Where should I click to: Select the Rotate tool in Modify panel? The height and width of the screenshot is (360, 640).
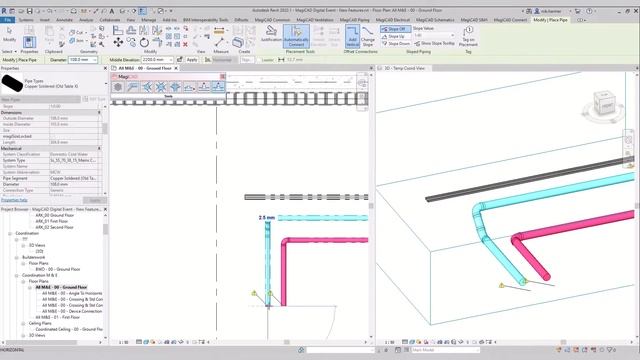point(144,42)
